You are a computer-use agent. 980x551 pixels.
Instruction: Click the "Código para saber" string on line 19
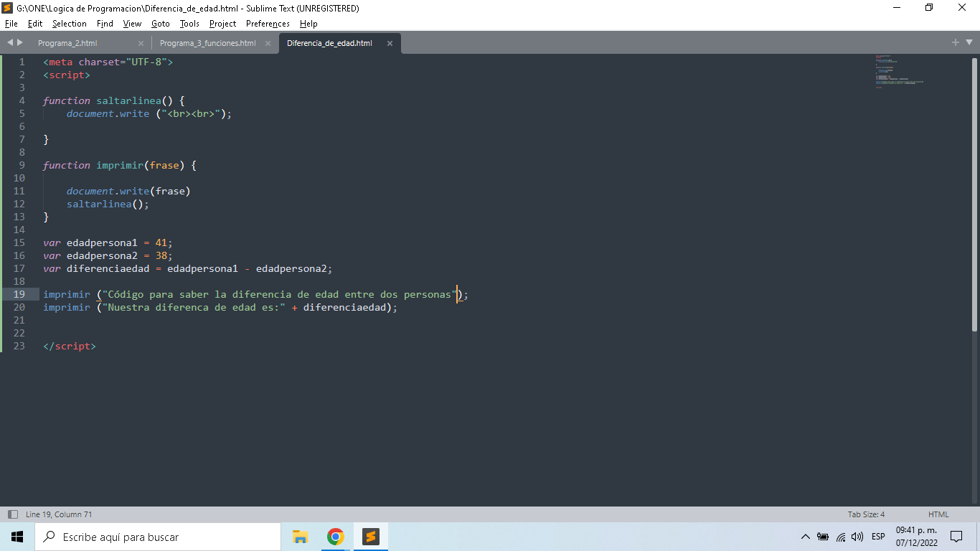tap(280, 294)
